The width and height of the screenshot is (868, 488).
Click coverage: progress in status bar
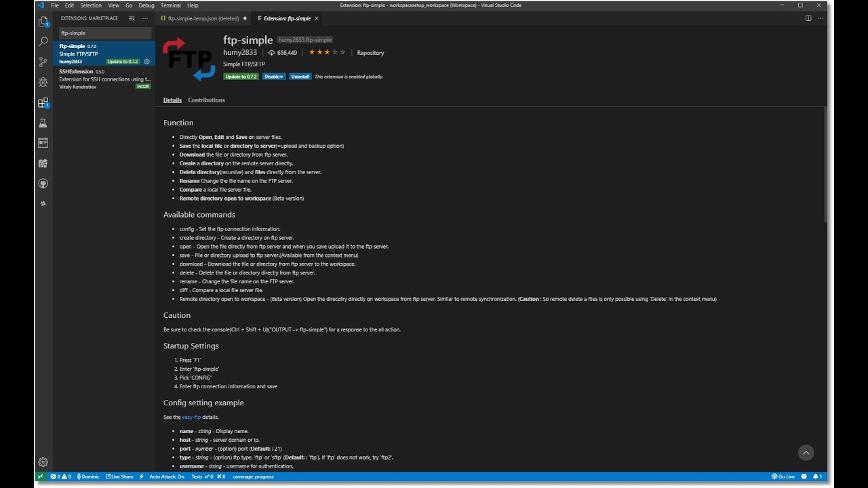coord(253,476)
